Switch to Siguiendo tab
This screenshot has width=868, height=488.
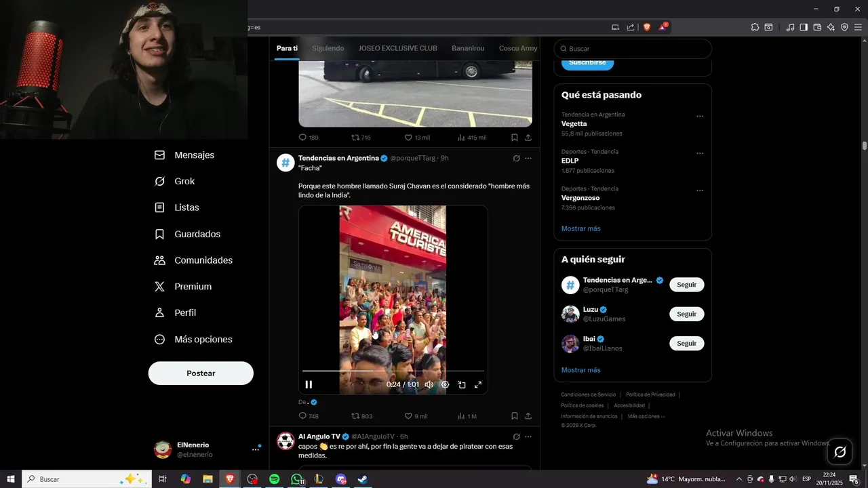328,49
